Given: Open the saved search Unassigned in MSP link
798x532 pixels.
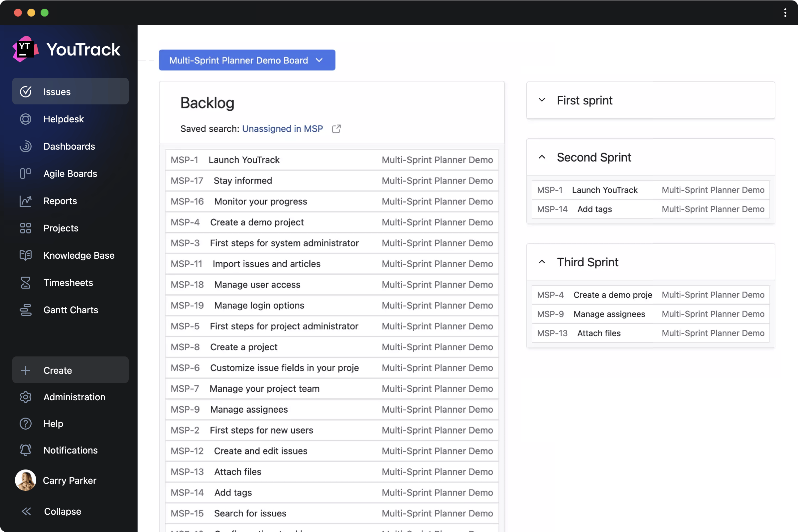Looking at the screenshot, I should 282,129.
